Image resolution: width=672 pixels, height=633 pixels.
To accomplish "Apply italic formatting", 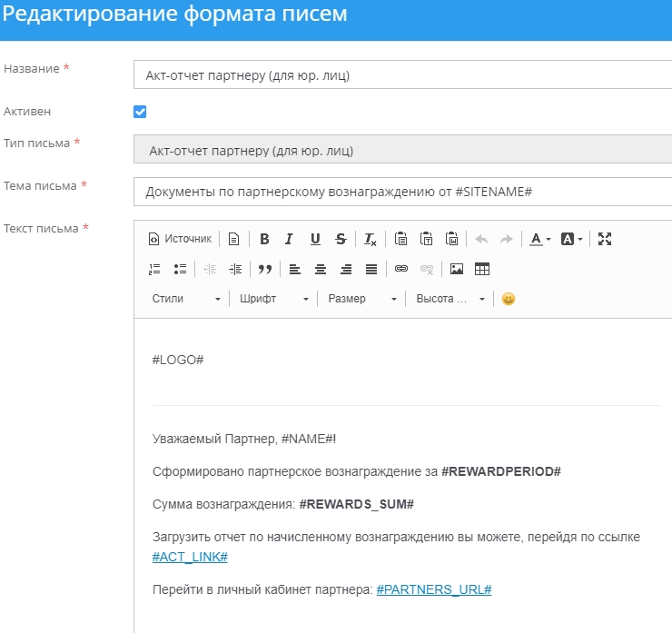I will pos(289,239).
